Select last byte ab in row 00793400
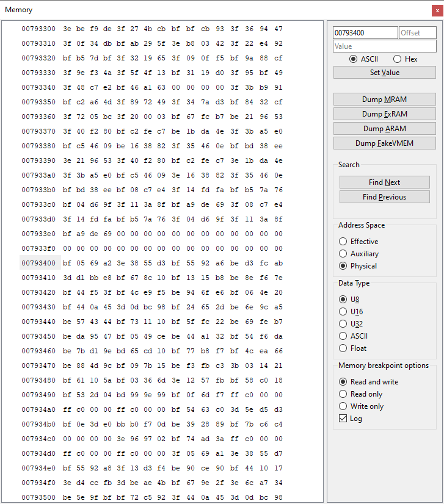Viewport: 444px width, 504px height. 278,263
